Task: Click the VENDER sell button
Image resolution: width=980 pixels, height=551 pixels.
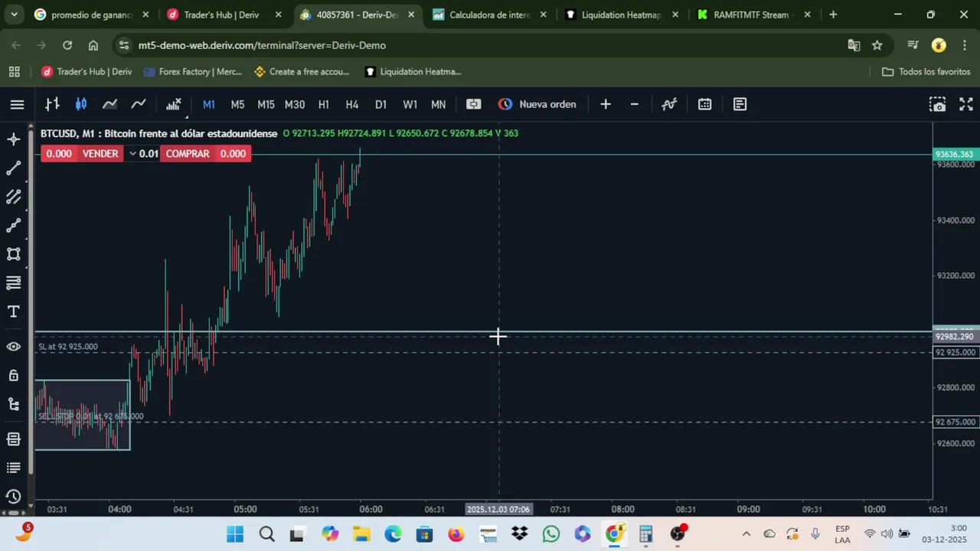Action: (x=100, y=154)
